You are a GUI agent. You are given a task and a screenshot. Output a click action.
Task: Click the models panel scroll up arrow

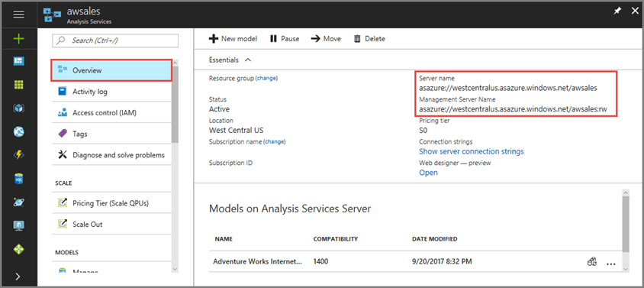(x=626, y=193)
